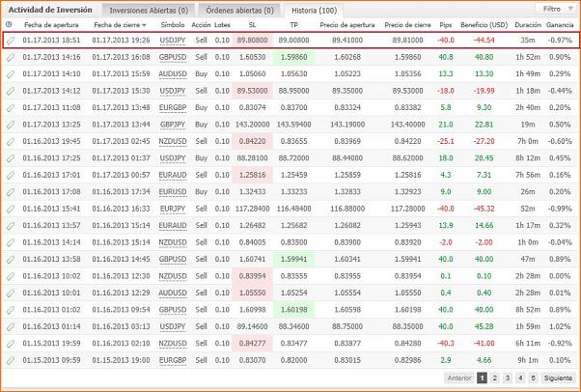Click duration cell 9h 1m
The image size is (581, 392).
tap(528, 360)
